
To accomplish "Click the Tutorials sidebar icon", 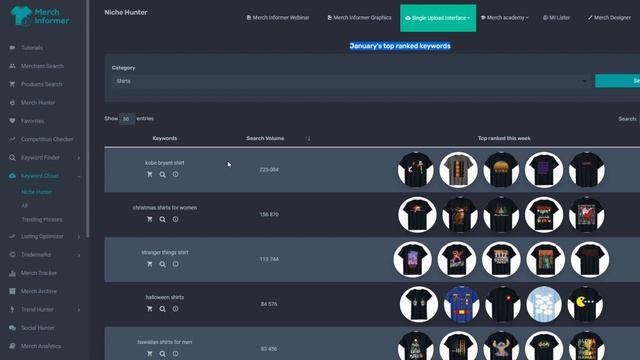I will [12, 48].
